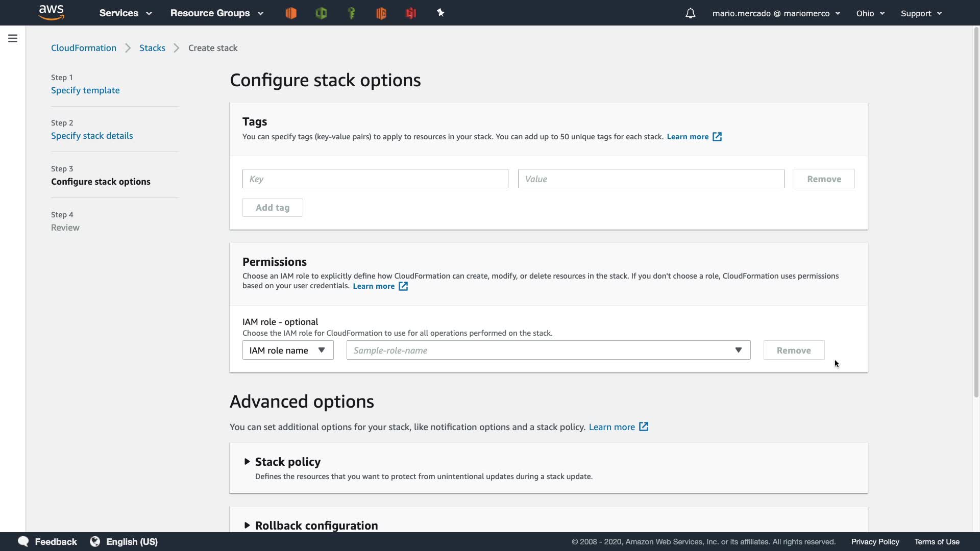Open the IAM role name dropdown
Viewport: 980px width, 551px height.
288,350
